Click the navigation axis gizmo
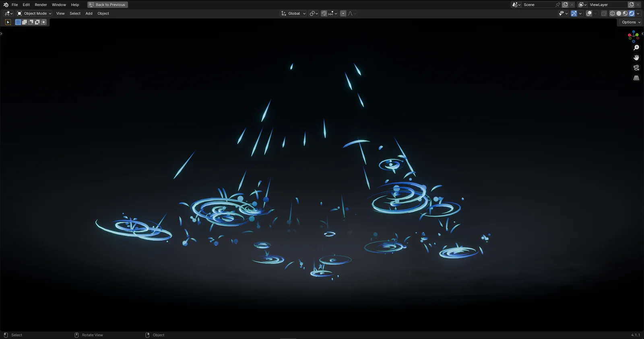Image resolution: width=644 pixels, height=339 pixels. pyautogui.click(x=633, y=36)
